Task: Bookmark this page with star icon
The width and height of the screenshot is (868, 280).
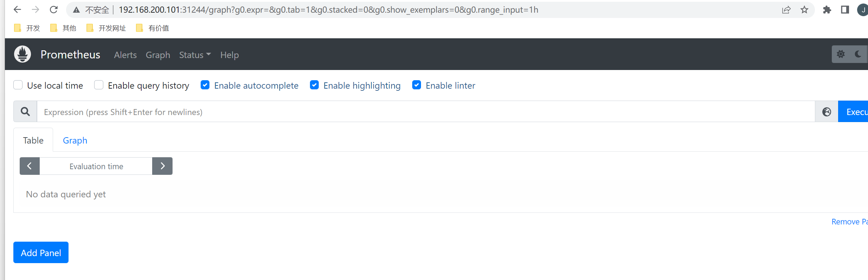Action: pyautogui.click(x=804, y=10)
